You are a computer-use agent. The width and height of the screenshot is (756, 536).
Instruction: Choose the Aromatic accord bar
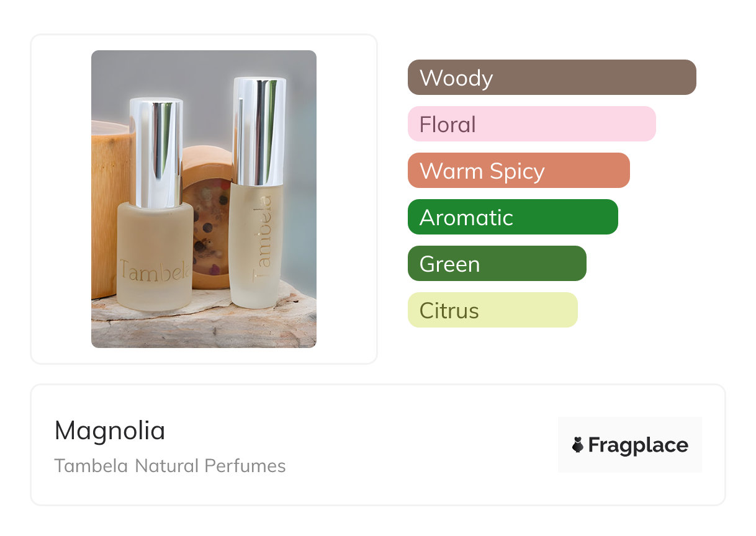tap(512, 217)
